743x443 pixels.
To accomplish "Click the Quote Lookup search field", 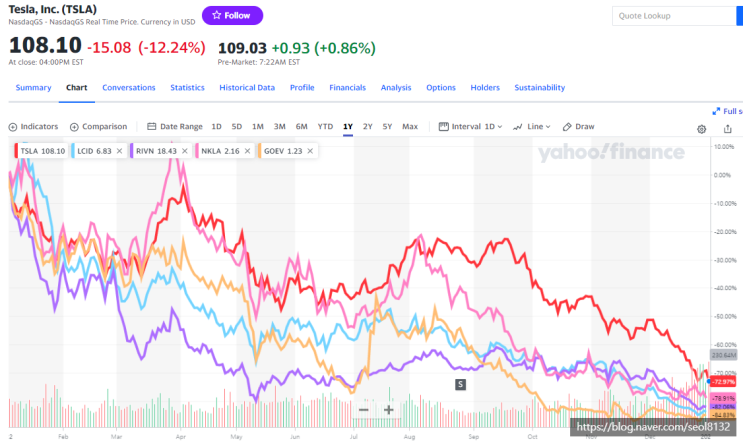I will 676,16.
